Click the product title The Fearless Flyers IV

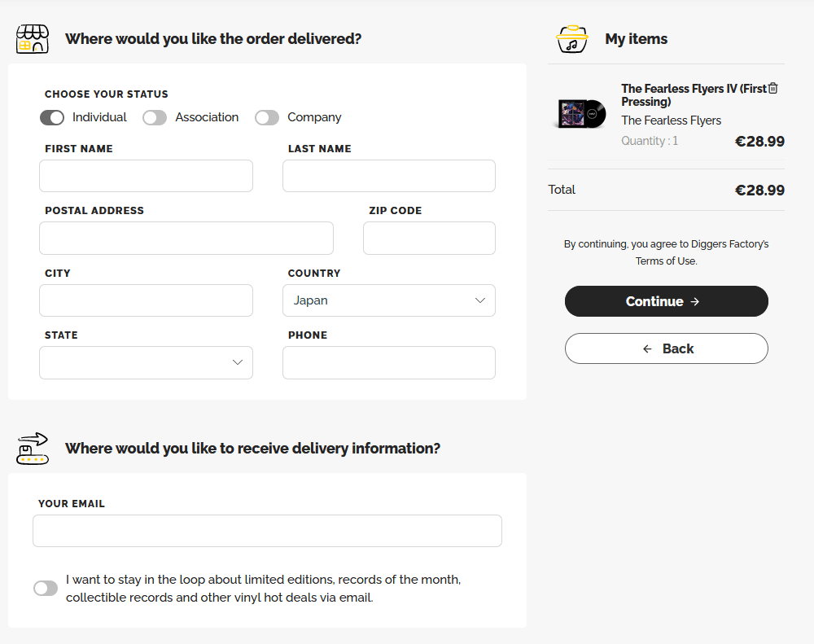tap(694, 95)
